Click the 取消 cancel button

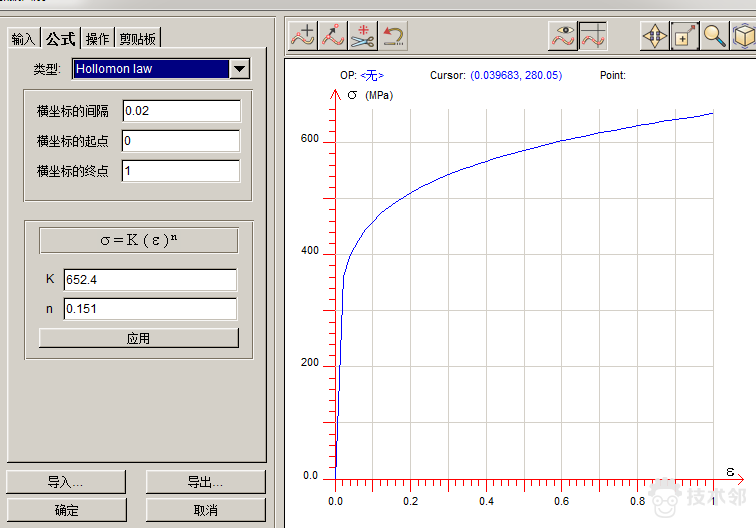pos(205,510)
